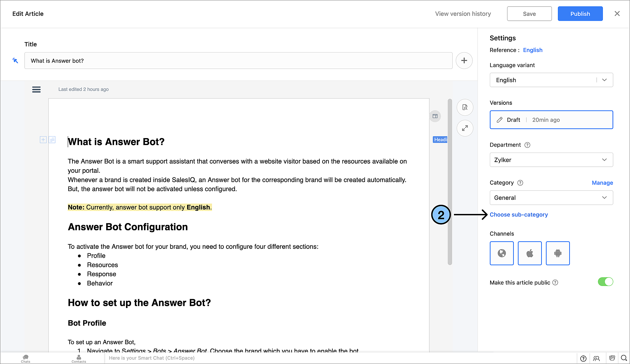Open the Category dropdown showing General

pos(551,198)
